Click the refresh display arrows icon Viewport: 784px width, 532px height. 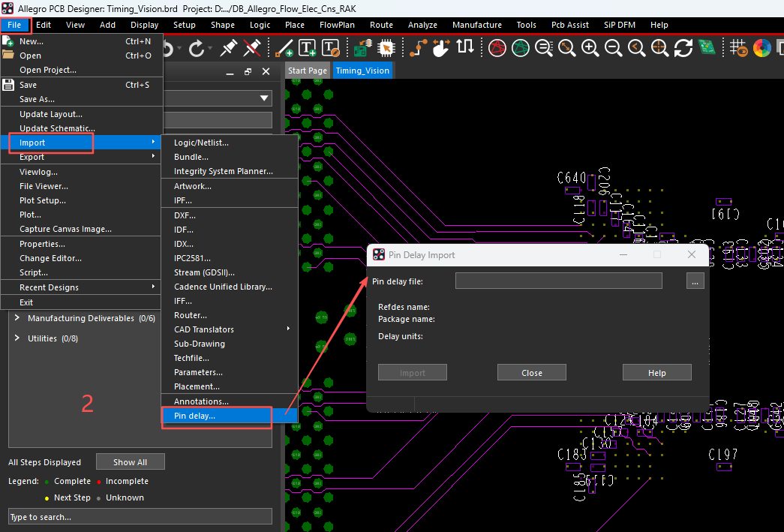coord(683,48)
